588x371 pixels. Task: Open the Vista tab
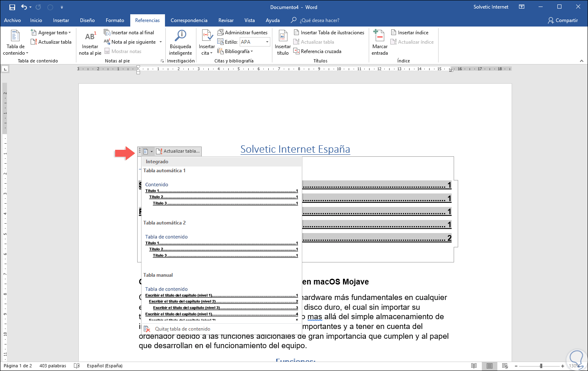tap(249, 20)
